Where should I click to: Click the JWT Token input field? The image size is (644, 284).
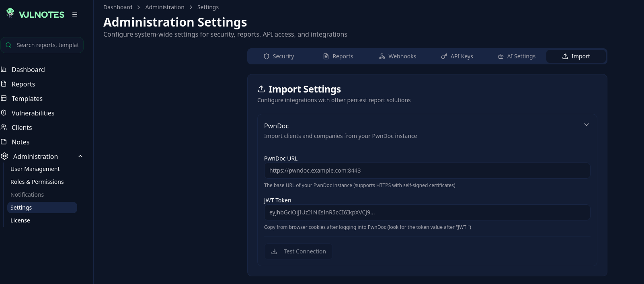point(427,212)
